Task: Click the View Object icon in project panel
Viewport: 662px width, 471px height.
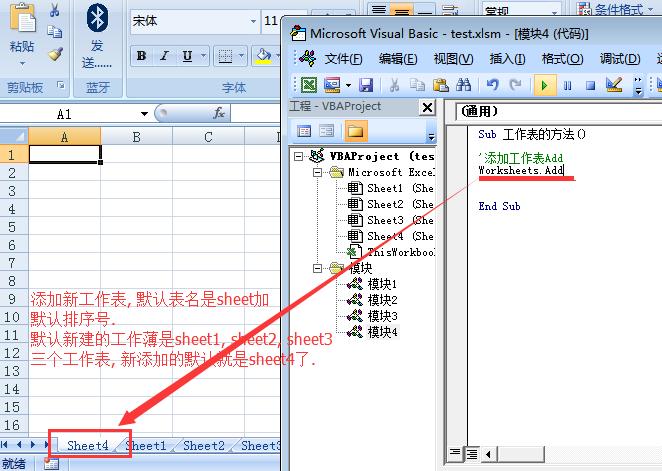Action: [326, 131]
